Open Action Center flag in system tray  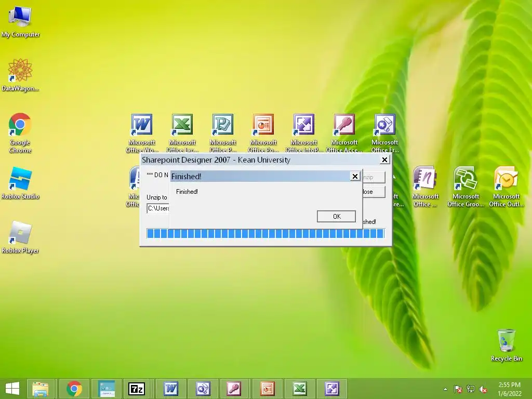pyautogui.click(x=458, y=389)
